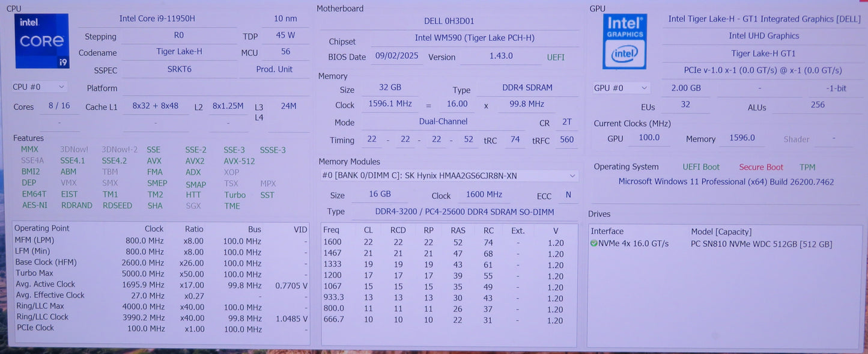Click the red Secure Boot indicator

761,166
